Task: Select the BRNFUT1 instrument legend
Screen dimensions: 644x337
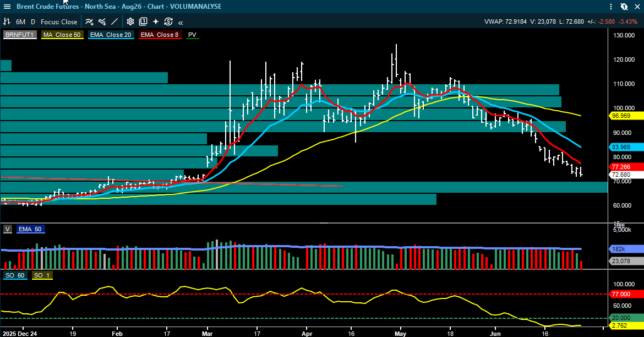Action: tap(19, 35)
